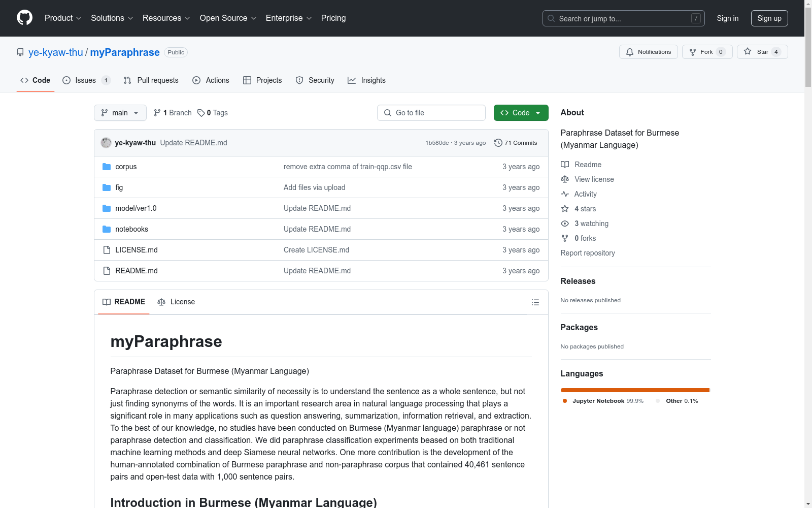Click the Search or jump to field
This screenshot has width=812, height=508.
(624, 18)
